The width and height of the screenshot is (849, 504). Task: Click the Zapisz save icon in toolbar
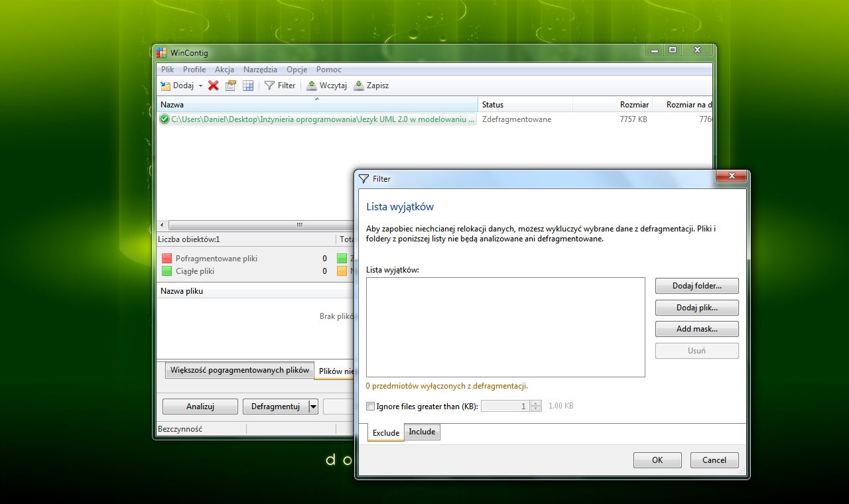point(359,86)
